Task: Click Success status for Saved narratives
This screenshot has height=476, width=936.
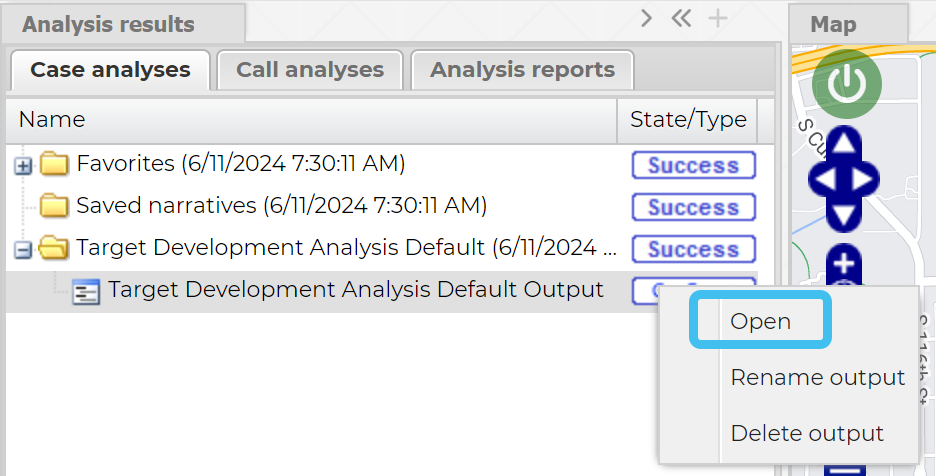Action: coord(693,208)
